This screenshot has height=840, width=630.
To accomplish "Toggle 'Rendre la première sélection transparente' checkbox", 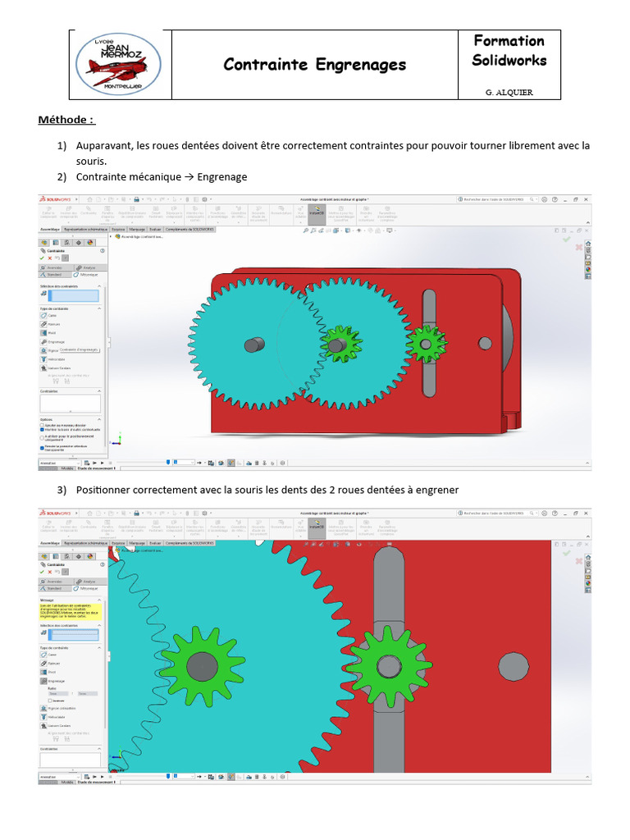I will (42, 448).
